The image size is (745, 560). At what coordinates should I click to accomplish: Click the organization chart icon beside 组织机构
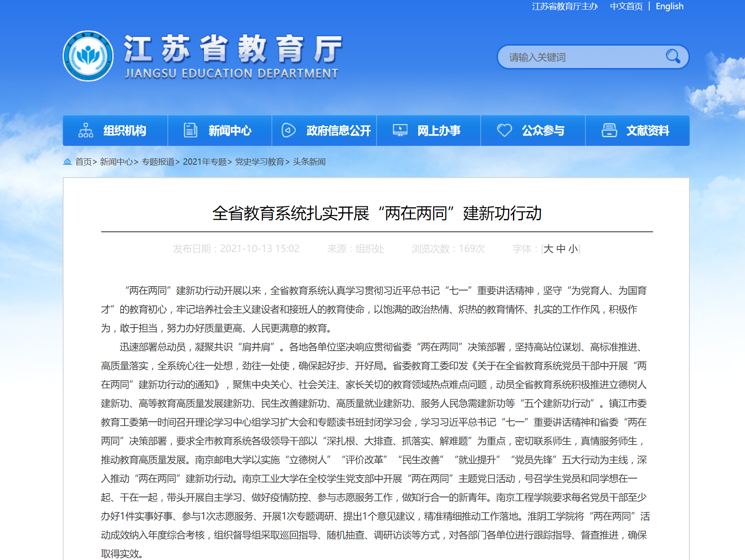pyautogui.click(x=86, y=130)
